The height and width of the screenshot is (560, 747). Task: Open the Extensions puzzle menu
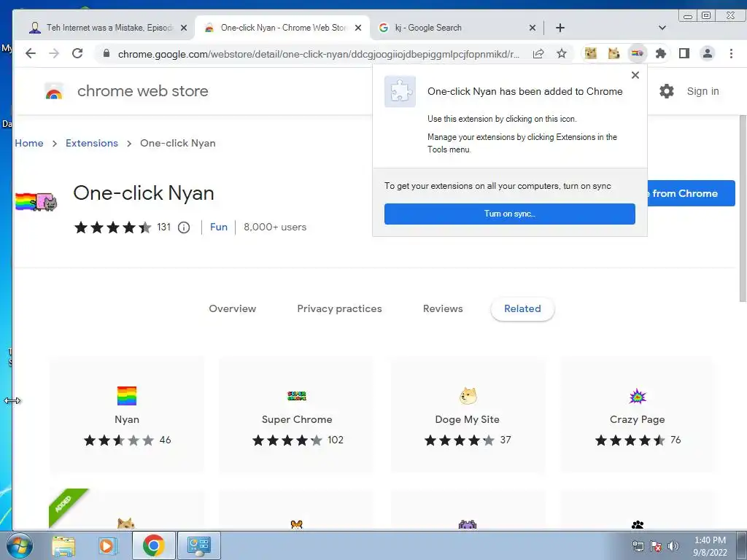tap(661, 53)
